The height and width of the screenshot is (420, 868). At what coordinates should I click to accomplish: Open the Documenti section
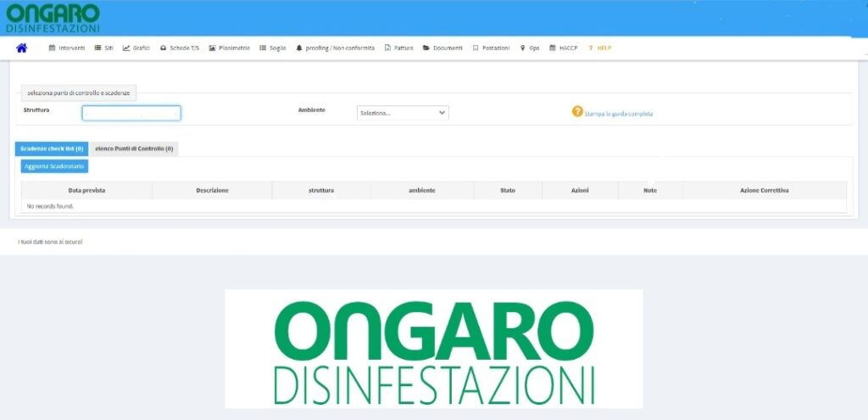442,48
